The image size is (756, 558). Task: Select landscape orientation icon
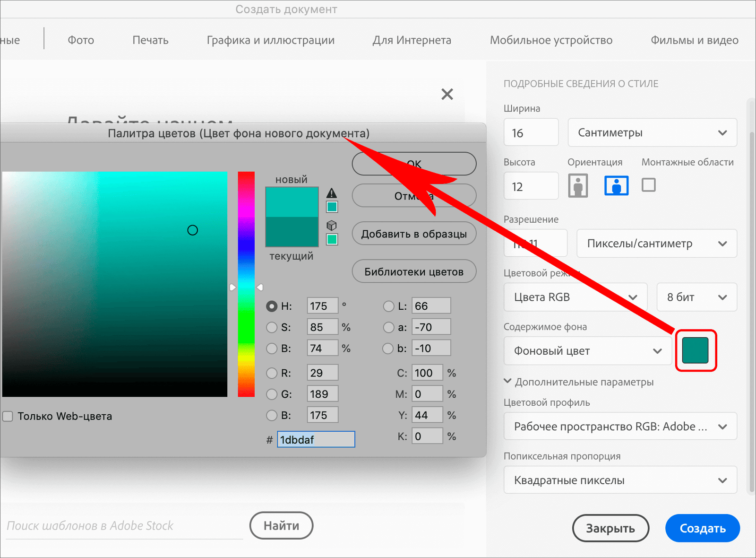616,185
